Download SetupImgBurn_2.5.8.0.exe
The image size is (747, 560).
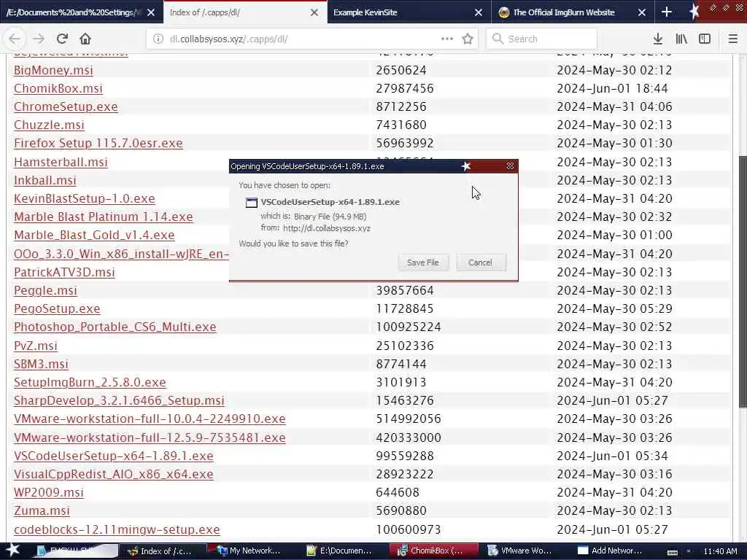[90, 382]
